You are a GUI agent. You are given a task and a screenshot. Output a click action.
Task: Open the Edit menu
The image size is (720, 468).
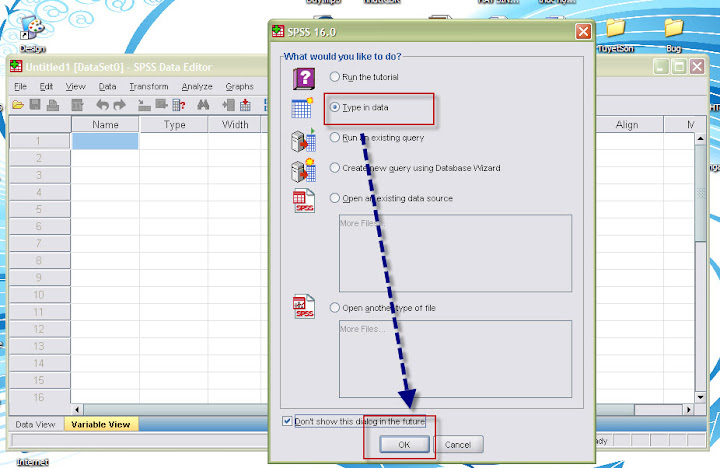point(46,86)
